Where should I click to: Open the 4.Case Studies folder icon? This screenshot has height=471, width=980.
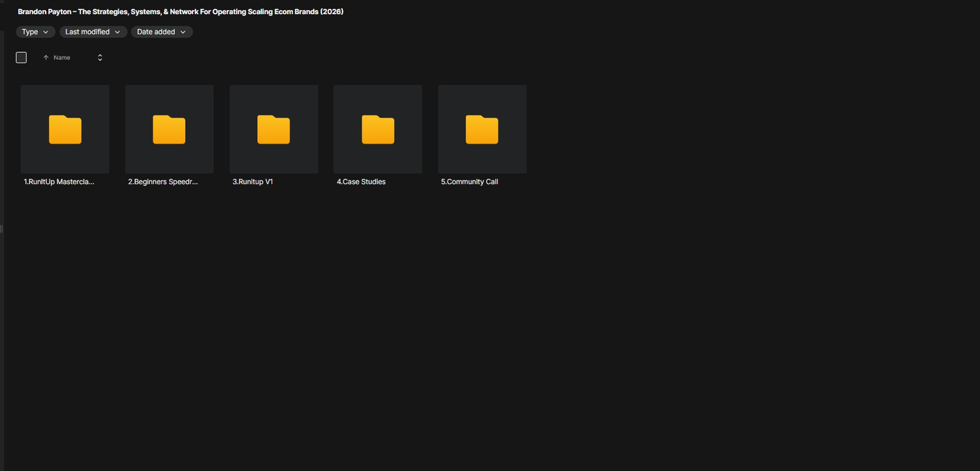378,129
